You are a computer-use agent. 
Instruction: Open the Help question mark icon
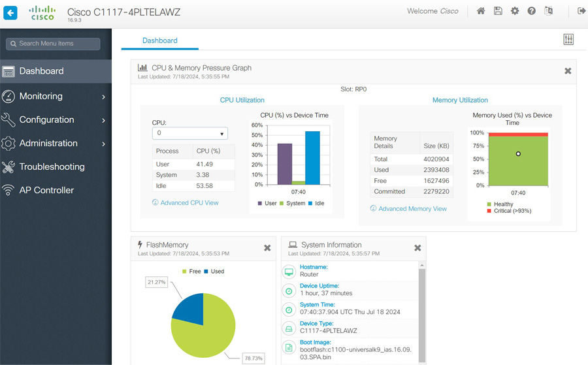coord(531,11)
